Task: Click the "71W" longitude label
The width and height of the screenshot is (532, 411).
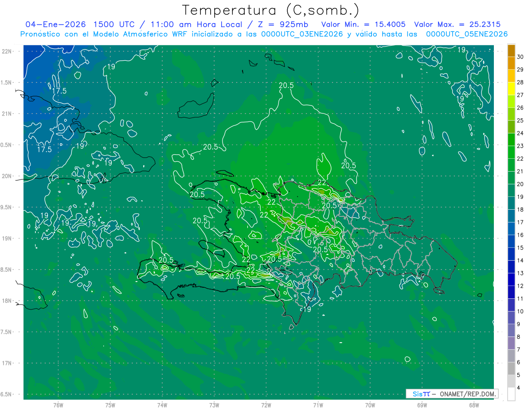Action: (x=318, y=405)
